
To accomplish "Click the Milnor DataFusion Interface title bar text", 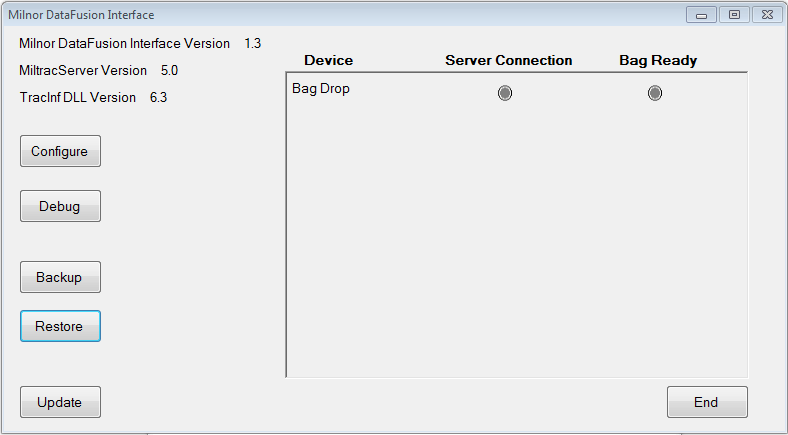I will tap(81, 15).
